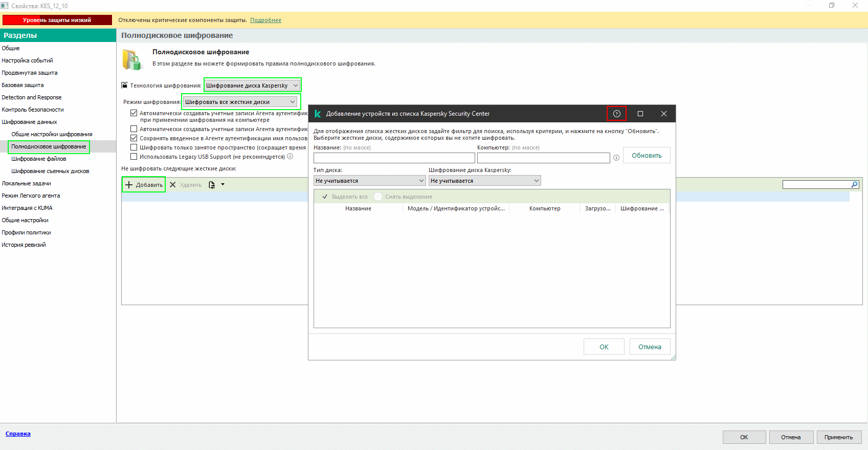Viewport: 868px width, 450px height.
Task: Select Контроль безопасности in sidebar
Action: (33, 110)
